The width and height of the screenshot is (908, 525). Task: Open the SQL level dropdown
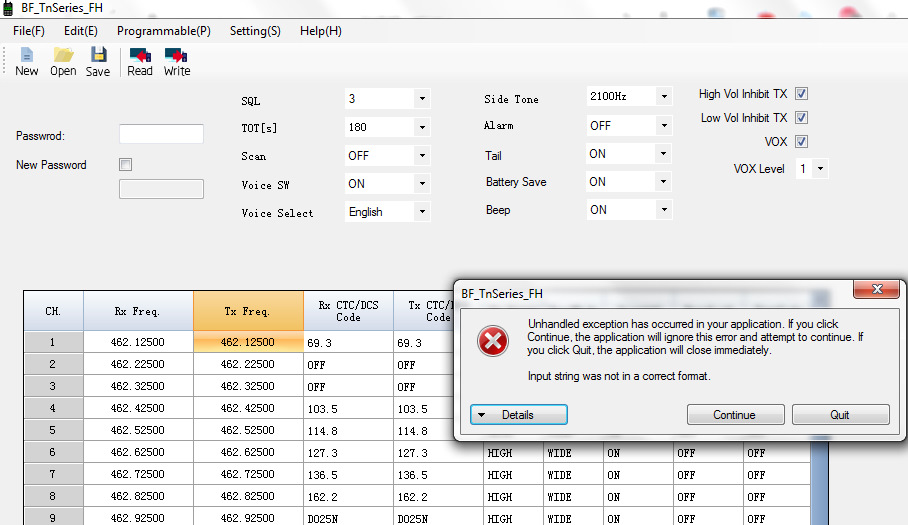[422, 99]
